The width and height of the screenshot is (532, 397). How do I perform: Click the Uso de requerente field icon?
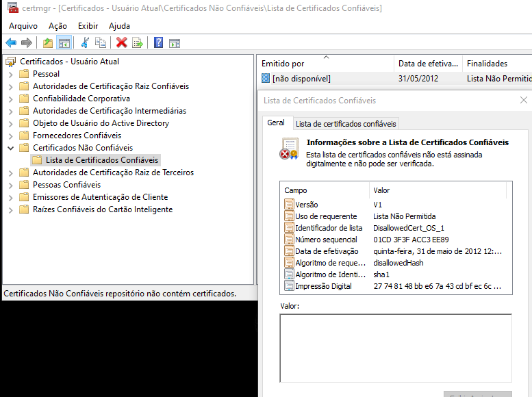(289, 216)
